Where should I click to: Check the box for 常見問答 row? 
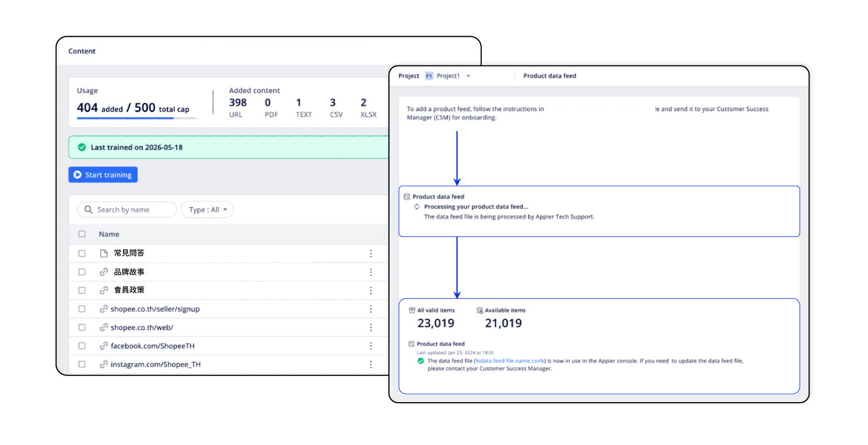82,253
